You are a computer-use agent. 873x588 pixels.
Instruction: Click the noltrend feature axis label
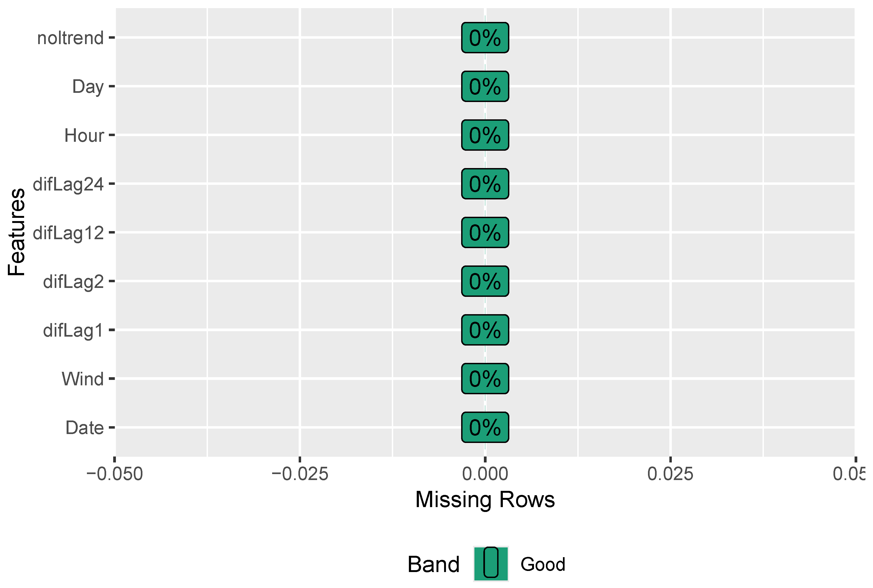70,38
